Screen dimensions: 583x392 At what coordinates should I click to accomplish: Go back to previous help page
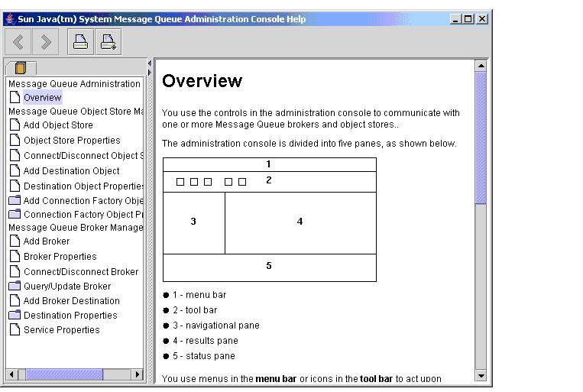(18, 42)
